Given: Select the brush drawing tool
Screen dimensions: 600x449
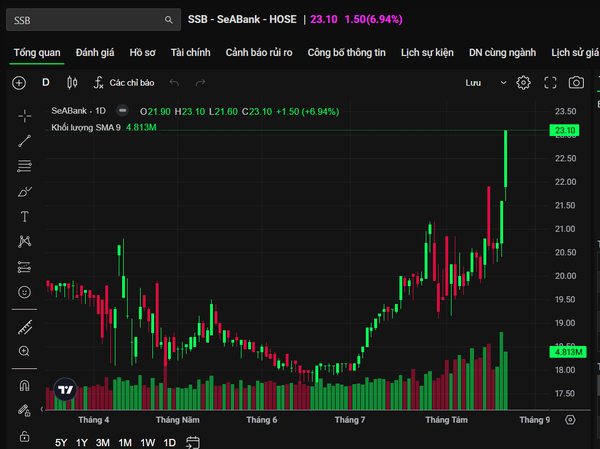Looking at the screenshot, I should click(x=24, y=191).
